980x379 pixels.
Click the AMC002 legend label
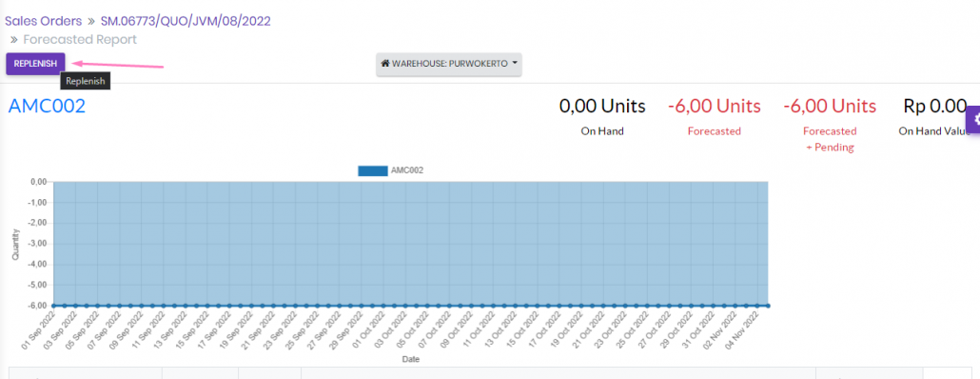(x=407, y=170)
